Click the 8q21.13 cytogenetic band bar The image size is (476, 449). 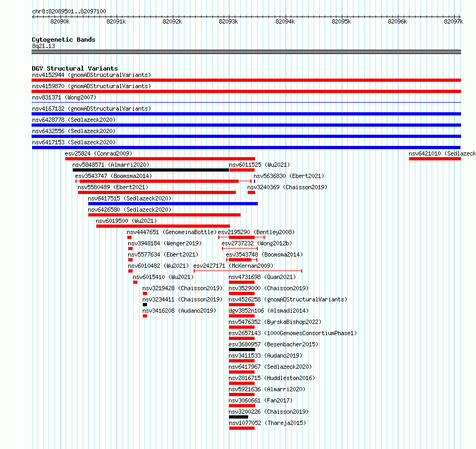246,52
